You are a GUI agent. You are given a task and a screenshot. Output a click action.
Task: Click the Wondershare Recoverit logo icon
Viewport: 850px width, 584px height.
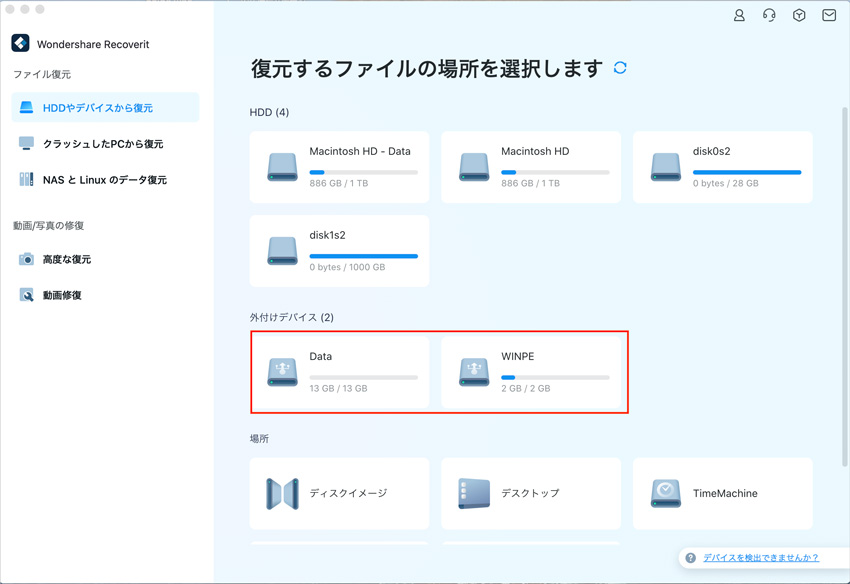(x=21, y=43)
